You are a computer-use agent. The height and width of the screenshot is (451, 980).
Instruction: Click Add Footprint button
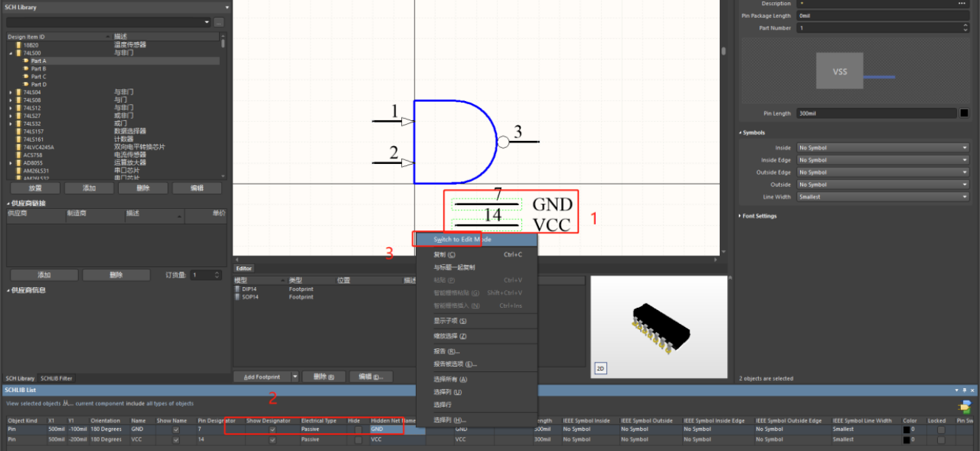pyautogui.click(x=262, y=376)
